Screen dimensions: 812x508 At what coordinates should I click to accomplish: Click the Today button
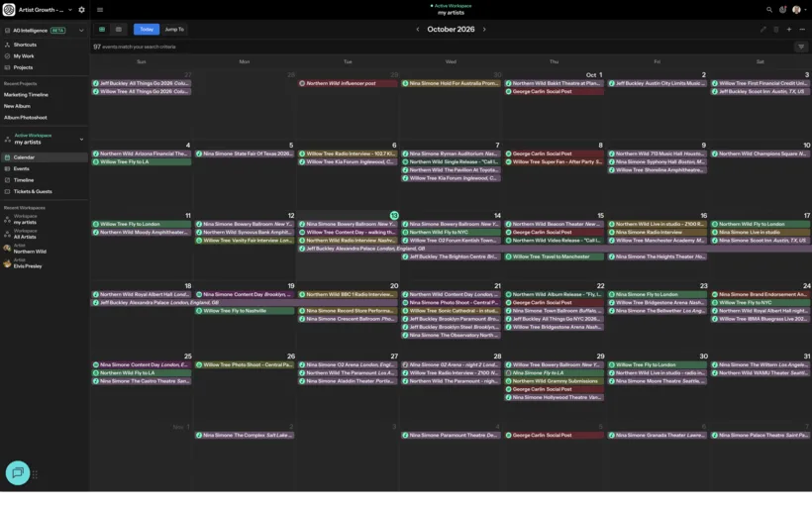(147, 30)
